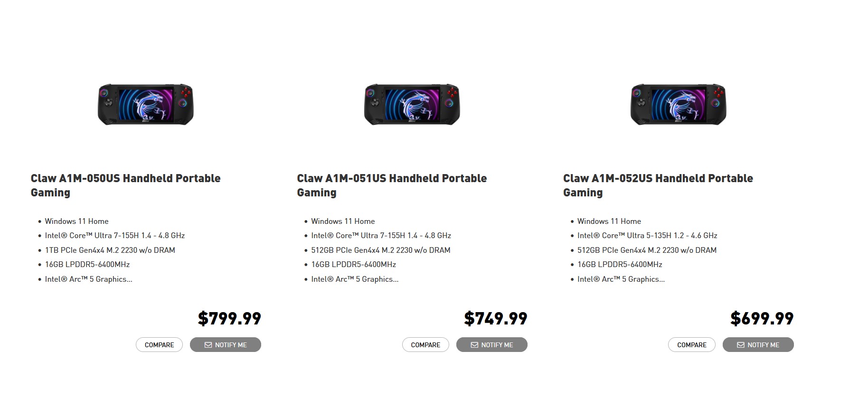This screenshot has width=868, height=416.
Task: Open Claw A1M-052US Handheld Portable Gaming title
Action: click(658, 185)
